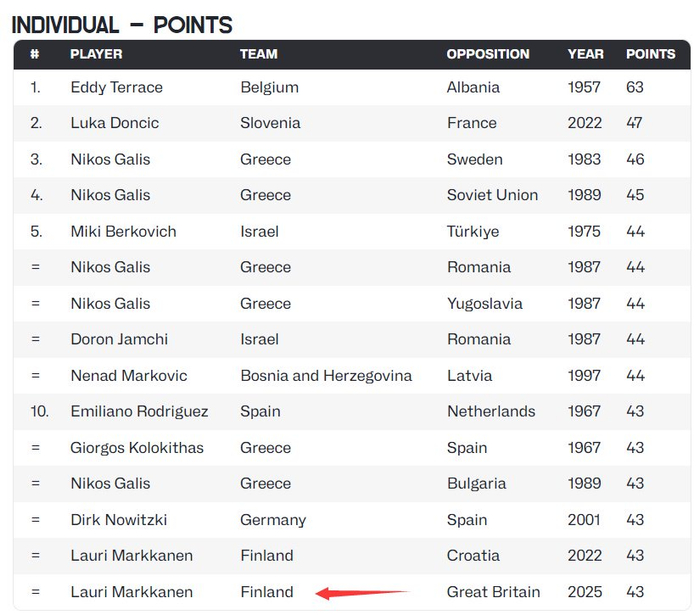
Task: Click the Individual – Points heading
Action: coord(122,24)
